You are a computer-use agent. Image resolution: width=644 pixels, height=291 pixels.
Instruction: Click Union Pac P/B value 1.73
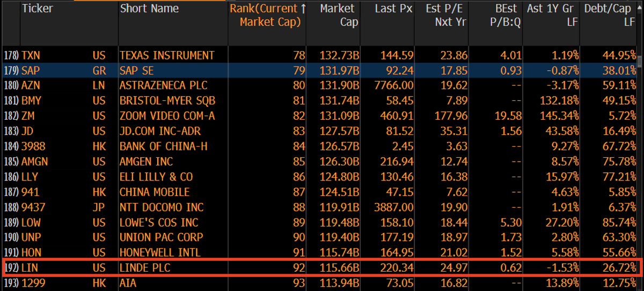(x=511, y=237)
